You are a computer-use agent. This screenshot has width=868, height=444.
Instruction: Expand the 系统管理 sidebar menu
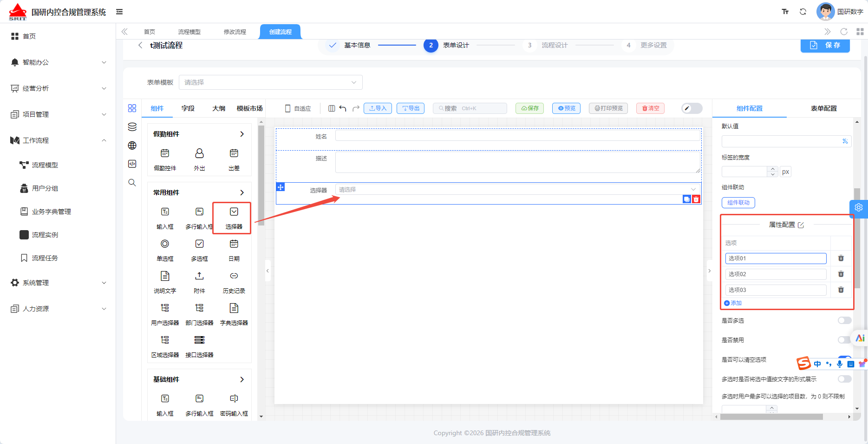(x=58, y=283)
